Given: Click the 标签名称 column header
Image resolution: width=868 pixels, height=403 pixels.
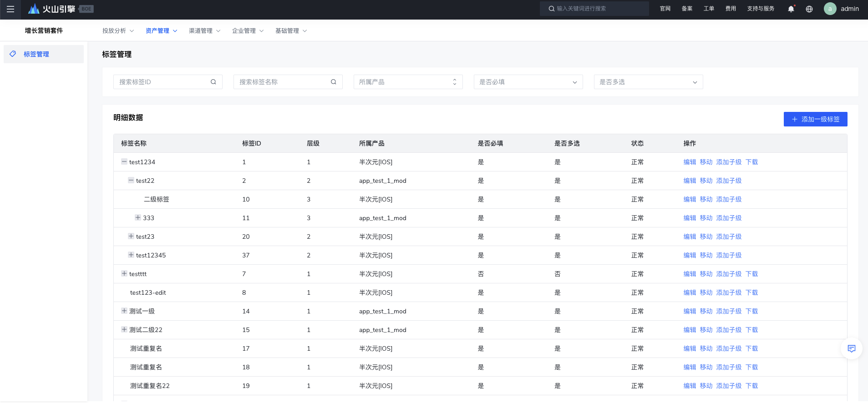Looking at the screenshot, I should pos(134,143).
